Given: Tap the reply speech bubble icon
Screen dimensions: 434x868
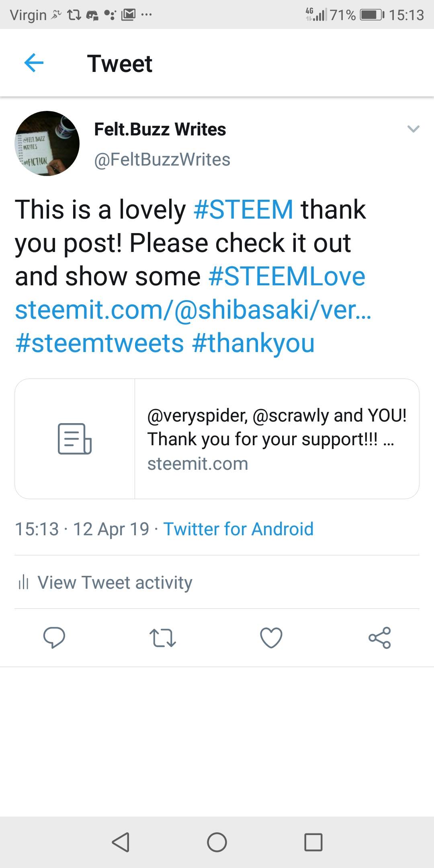Looking at the screenshot, I should 54,638.
